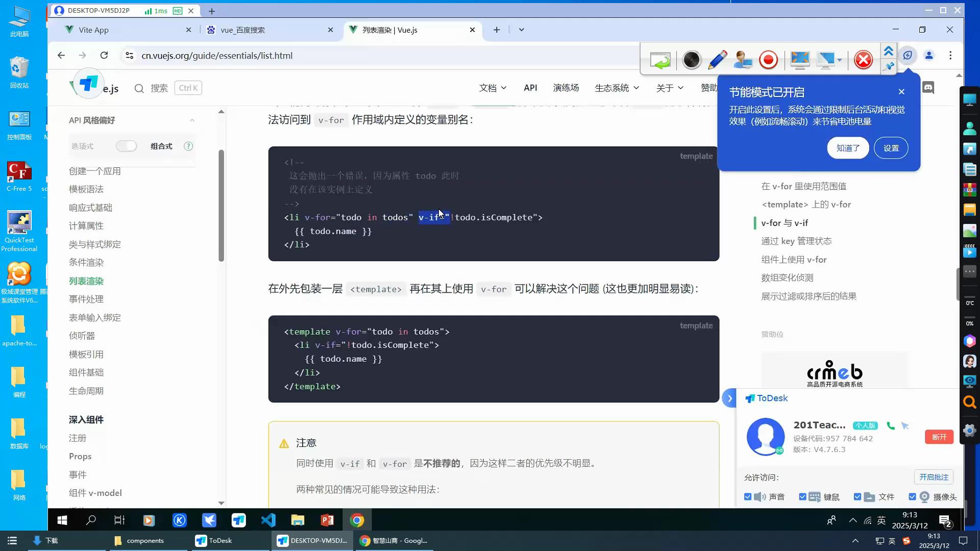Screen dimensions: 980x551
Task: Click the red X icon in floating toolbar
Action: pyautogui.click(x=863, y=60)
